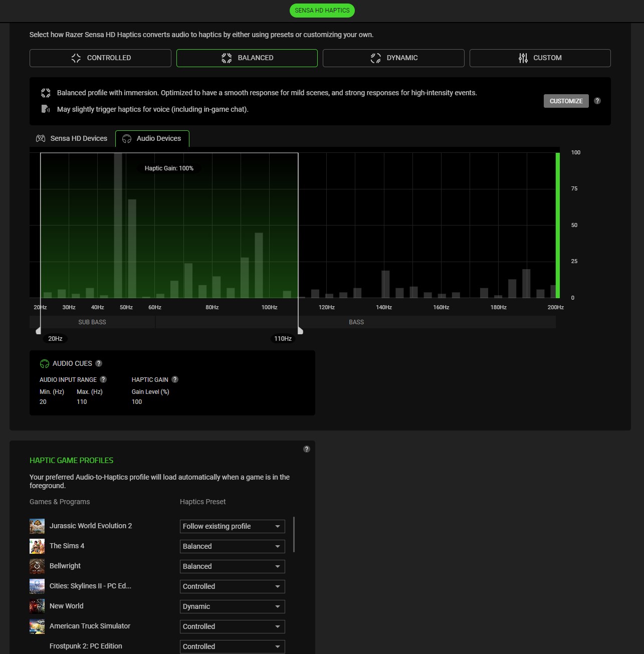
Task: Click the Haptic Gain: 100% label
Action: pos(169,168)
